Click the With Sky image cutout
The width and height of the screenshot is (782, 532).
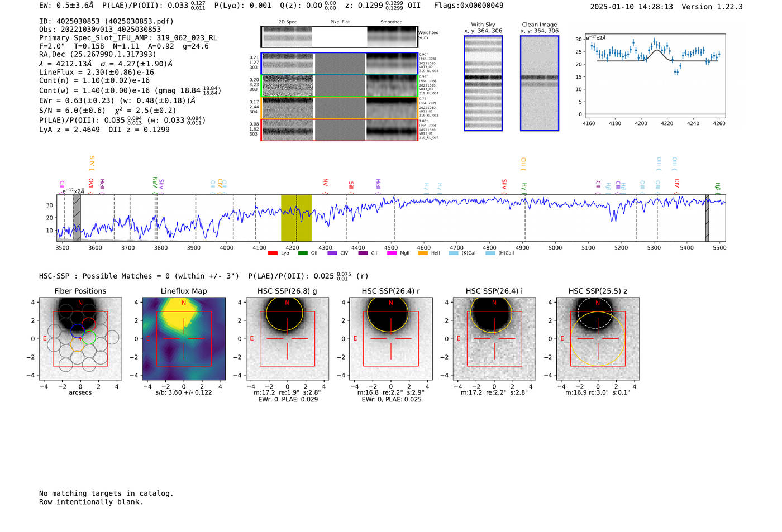(x=483, y=83)
